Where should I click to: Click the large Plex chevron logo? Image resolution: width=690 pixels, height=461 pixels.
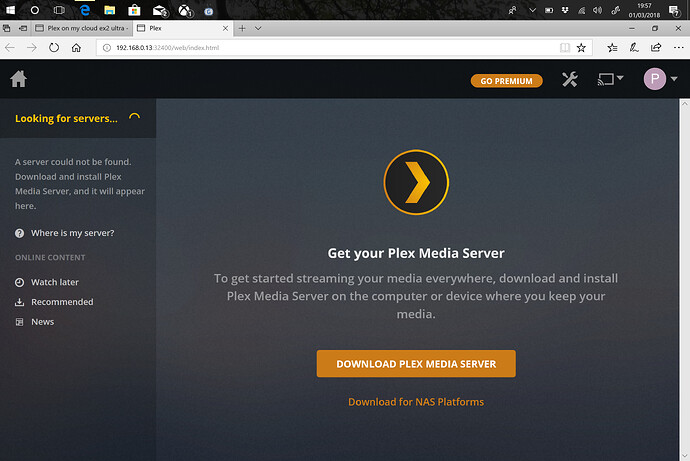[x=416, y=182]
